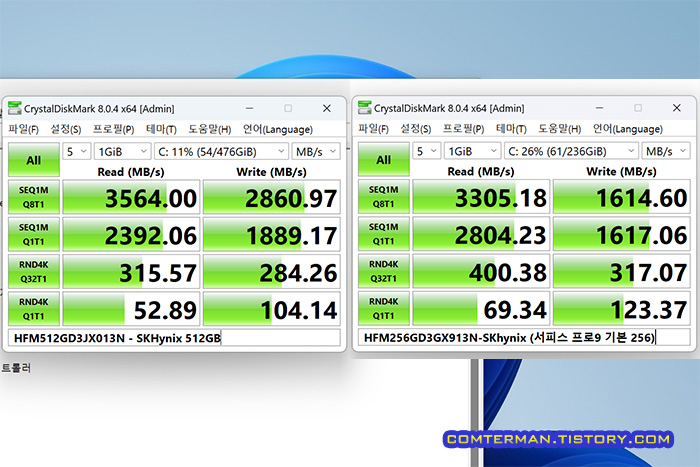Minimize the right CrystalDiskMark window
The width and height of the screenshot is (700, 467).
click(600, 108)
